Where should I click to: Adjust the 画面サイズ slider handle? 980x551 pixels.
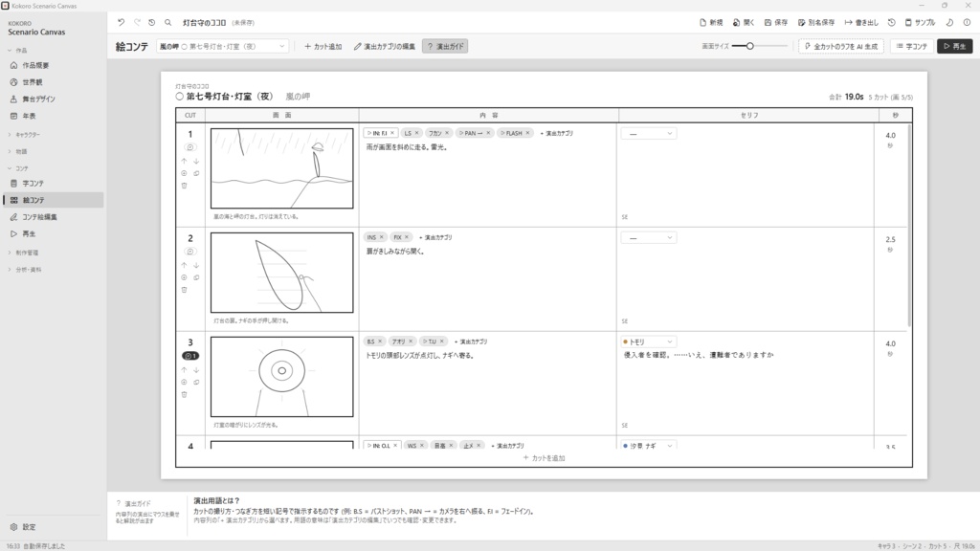point(750,46)
